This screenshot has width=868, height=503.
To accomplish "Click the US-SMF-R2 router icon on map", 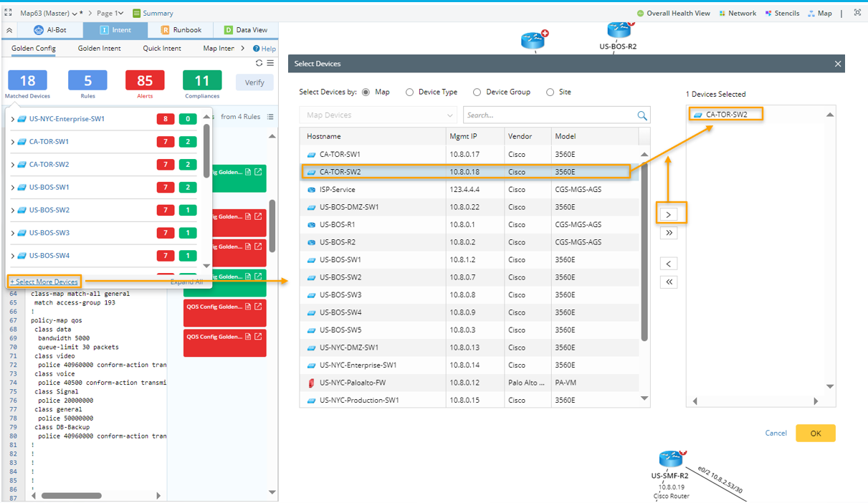I will tap(671, 459).
